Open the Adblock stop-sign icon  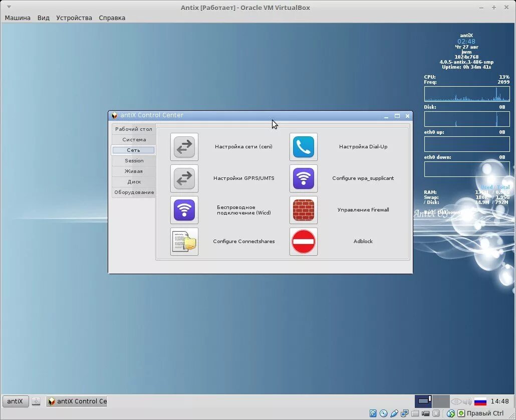[x=304, y=242]
